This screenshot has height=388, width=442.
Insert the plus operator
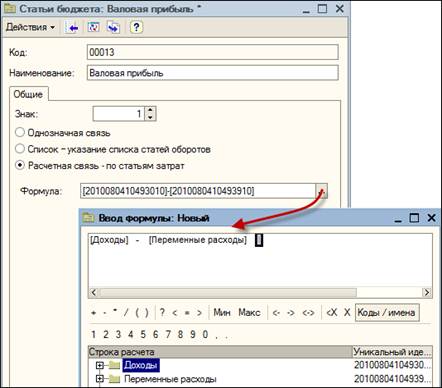point(94,313)
